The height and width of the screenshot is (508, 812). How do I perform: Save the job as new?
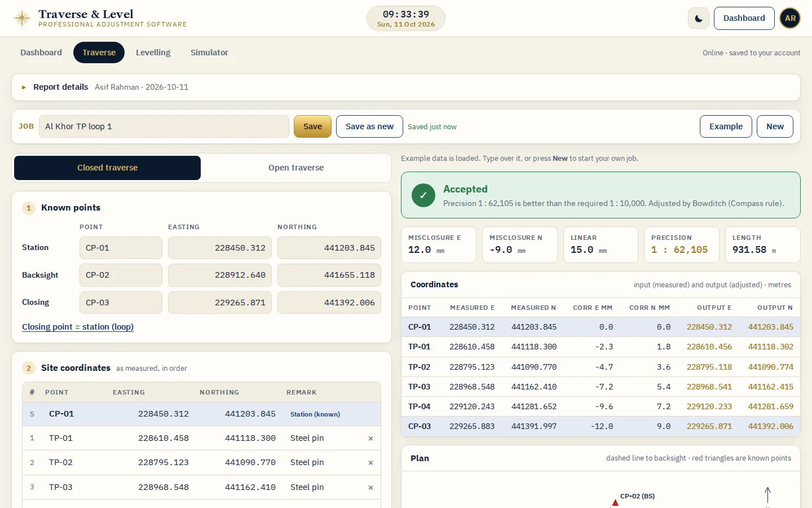pyautogui.click(x=369, y=126)
